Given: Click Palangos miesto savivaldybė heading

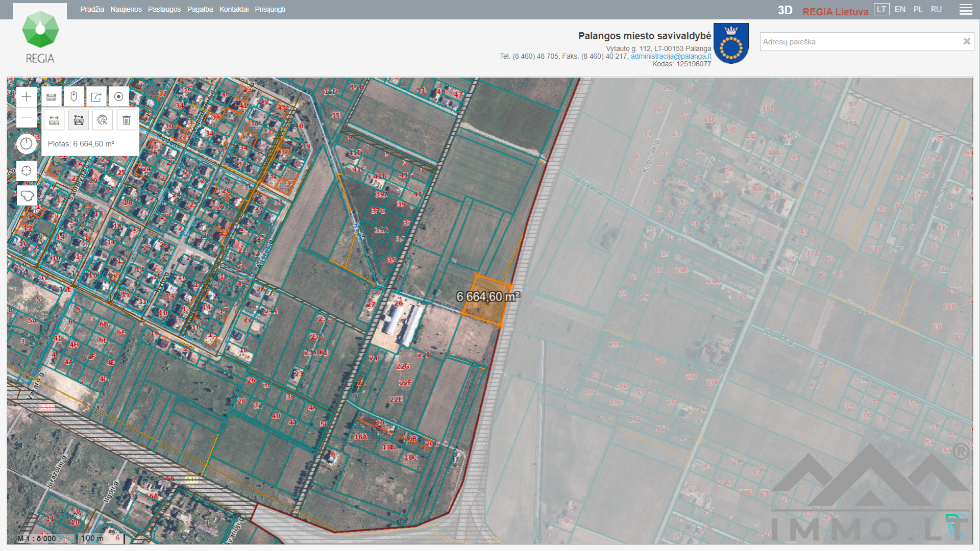Looking at the screenshot, I should pyautogui.click(x=645, y=36).
